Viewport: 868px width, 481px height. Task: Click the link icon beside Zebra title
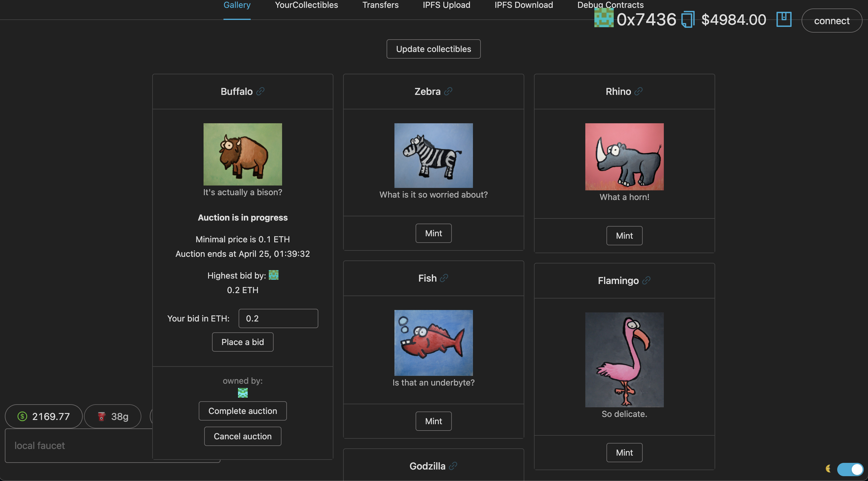pos(448,91)
